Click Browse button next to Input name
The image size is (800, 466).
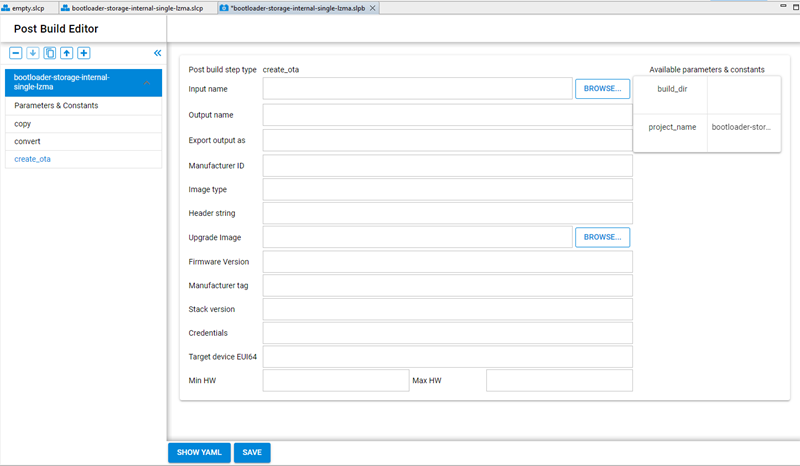602,89
